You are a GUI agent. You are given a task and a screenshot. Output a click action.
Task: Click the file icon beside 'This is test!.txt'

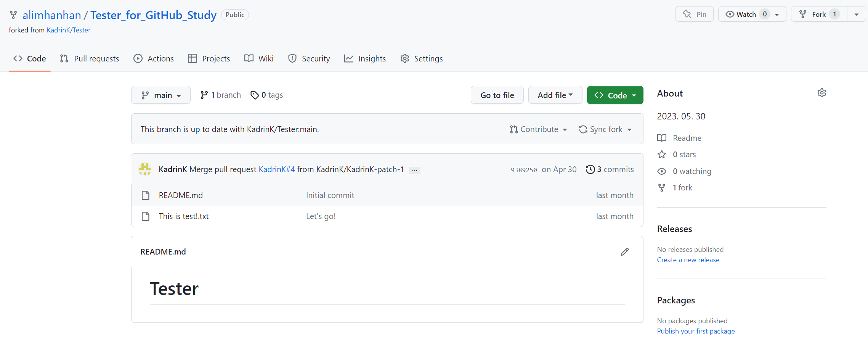pyautogui.click(x=145, y=216)
